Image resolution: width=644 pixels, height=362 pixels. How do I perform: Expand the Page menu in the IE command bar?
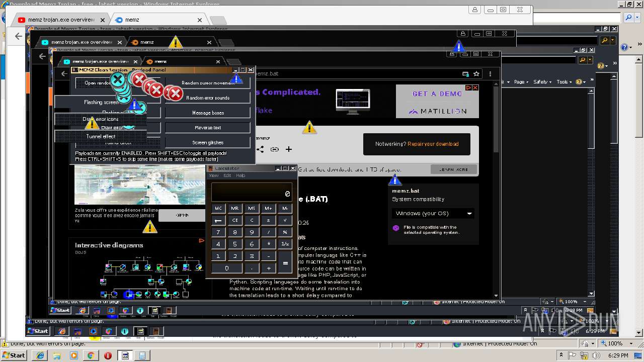[x=521, y=82]
